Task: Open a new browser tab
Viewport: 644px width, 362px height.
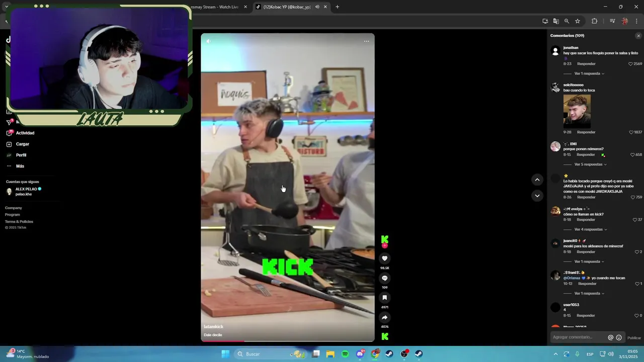Action: [337, 7]
